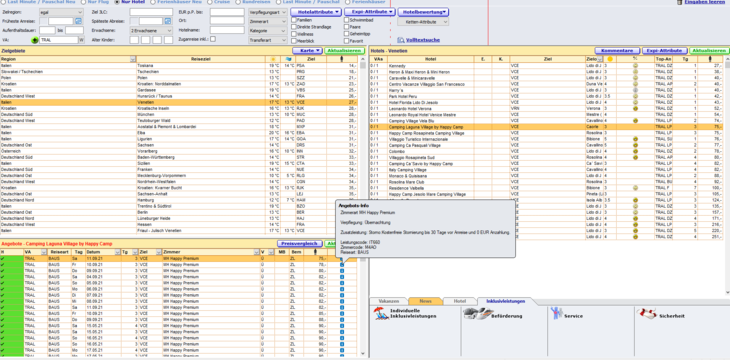Click the Individuelle Inklusivleistungen beach icon
This screenshot has width=730, height=360.
(x=381, y=314)
